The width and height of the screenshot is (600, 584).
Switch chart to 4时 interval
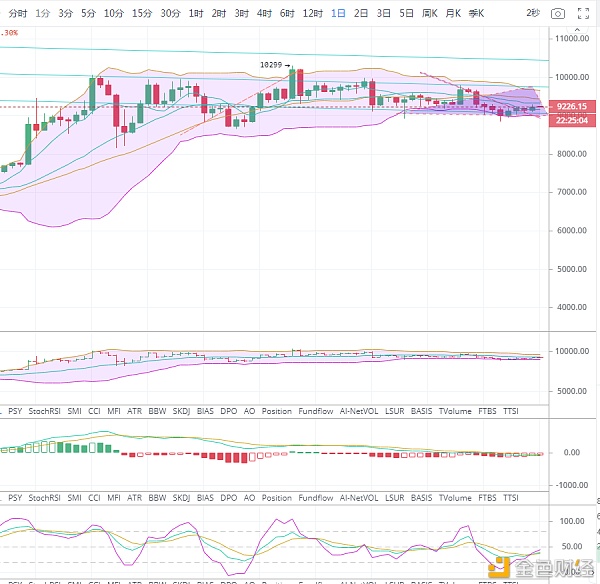(264, 13)
